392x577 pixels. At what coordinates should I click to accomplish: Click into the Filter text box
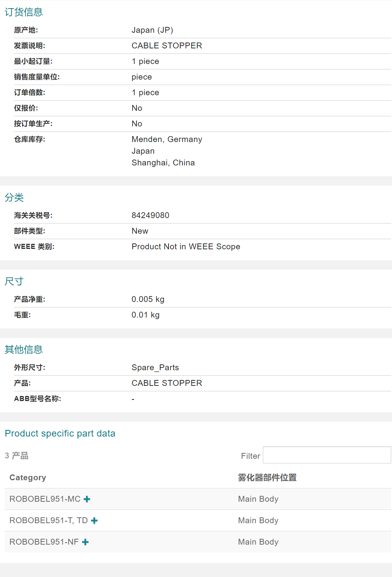click(x=326, y=455)
